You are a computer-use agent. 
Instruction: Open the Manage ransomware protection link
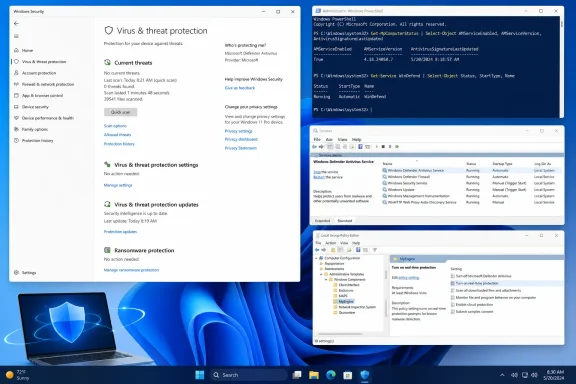[131, 270]
